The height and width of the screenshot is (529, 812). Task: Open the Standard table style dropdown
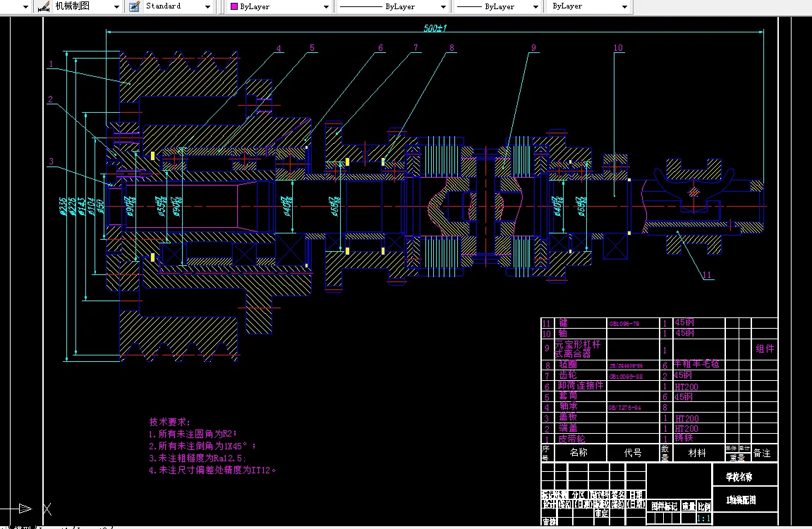207,7
